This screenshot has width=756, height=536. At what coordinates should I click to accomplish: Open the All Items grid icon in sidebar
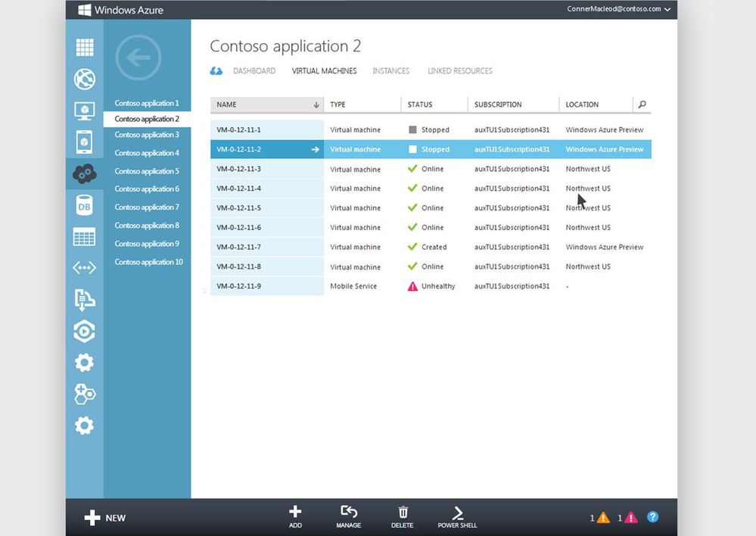(x=84, y=47)
